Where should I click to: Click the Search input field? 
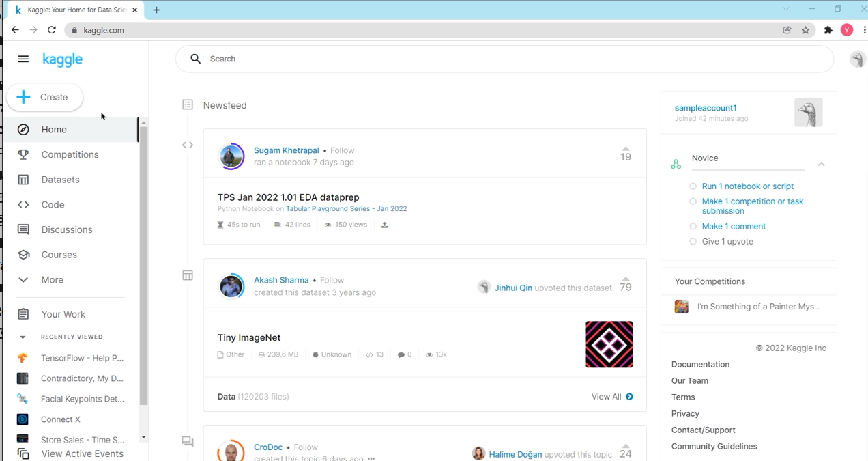coord(505,59)
